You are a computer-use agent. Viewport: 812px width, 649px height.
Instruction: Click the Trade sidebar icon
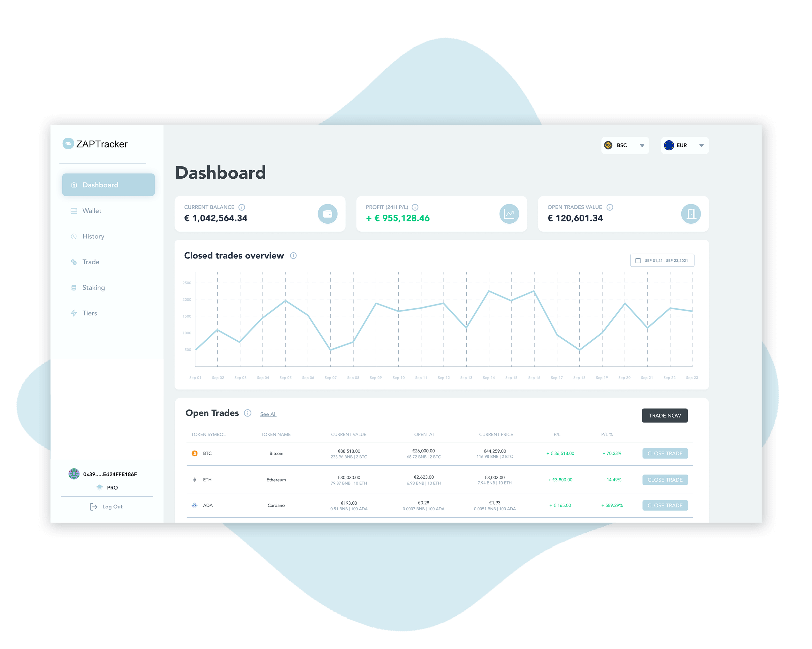[73, 261]
